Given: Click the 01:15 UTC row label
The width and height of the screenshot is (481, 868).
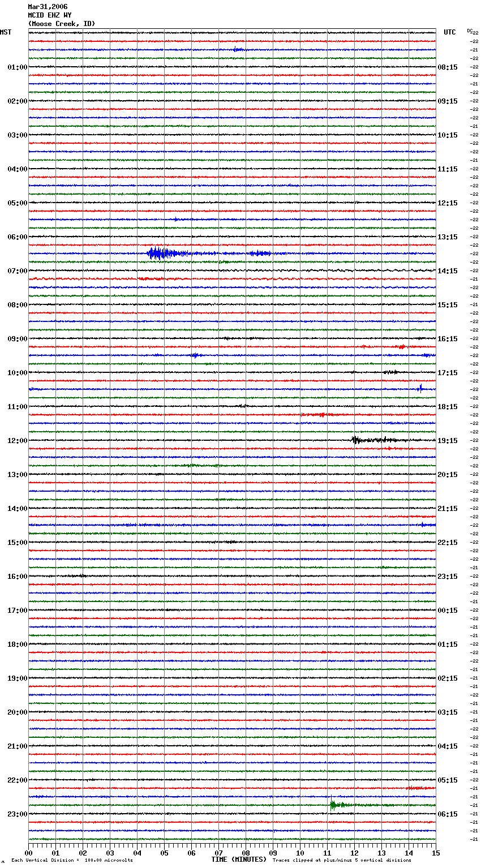Looking at the screenshot, I should [x=448, y=644].
